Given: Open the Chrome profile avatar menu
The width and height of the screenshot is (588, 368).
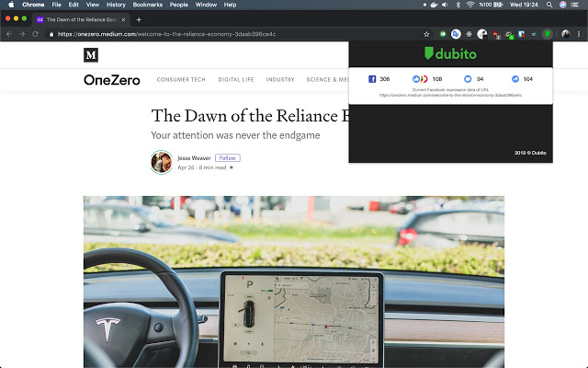Looking at the screenshot, I should (x=565, y=34).
